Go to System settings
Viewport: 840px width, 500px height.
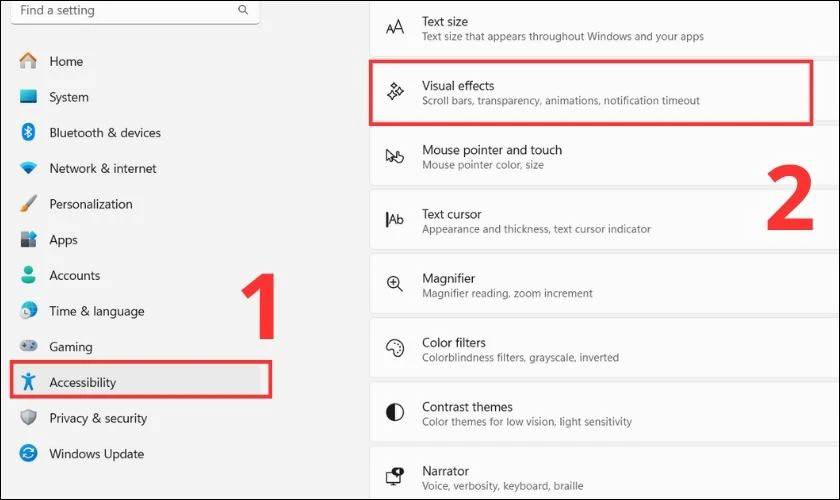(135, 97)
